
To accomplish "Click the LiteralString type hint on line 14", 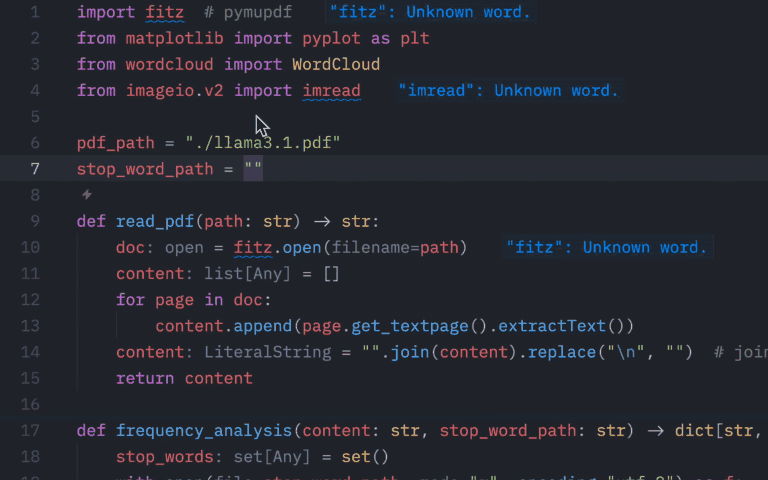I will pyautogui.click(x=268, y=352).
